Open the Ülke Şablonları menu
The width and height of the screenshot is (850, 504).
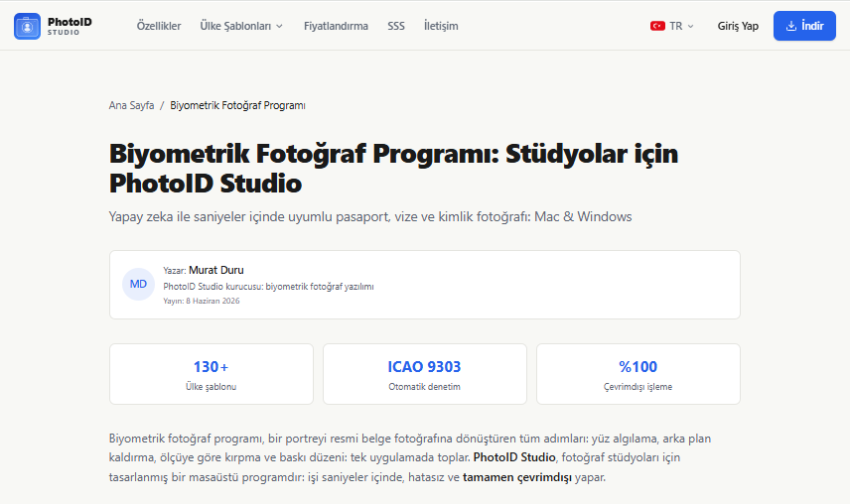click(x=241, y=26)
